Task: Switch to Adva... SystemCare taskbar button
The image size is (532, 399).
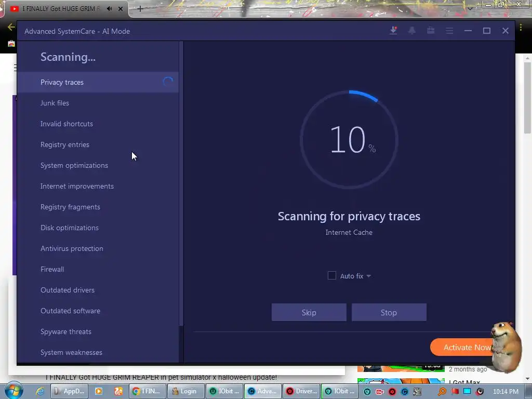Action: (x=263, y=391)
